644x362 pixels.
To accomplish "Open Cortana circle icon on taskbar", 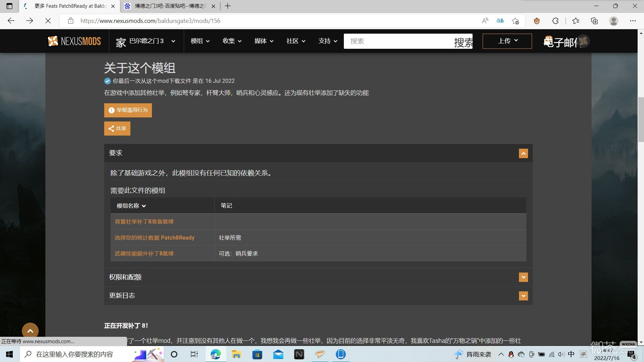I will [174, 354].
